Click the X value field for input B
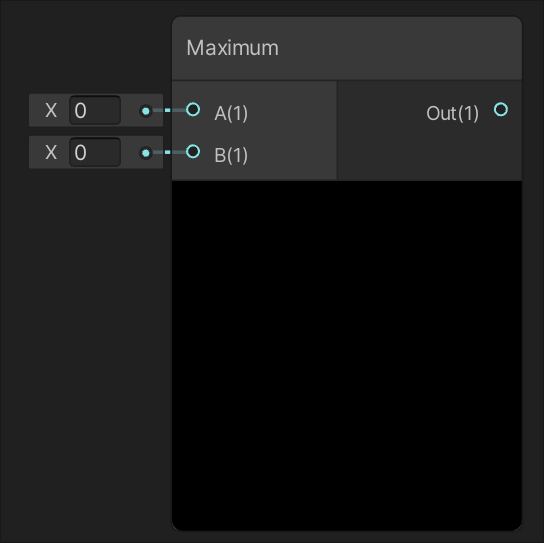Viewport: 544px width, 543px height. 95,152
